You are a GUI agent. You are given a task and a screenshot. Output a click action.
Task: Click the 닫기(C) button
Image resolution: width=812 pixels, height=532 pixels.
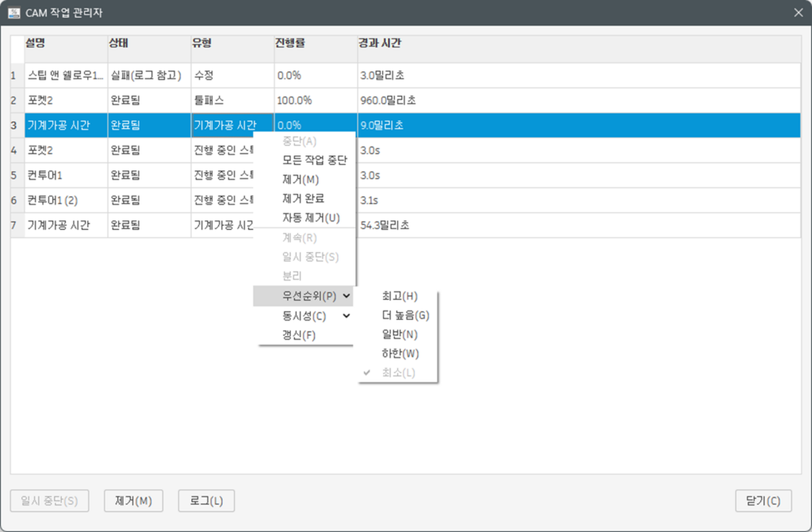click(764, 501)
